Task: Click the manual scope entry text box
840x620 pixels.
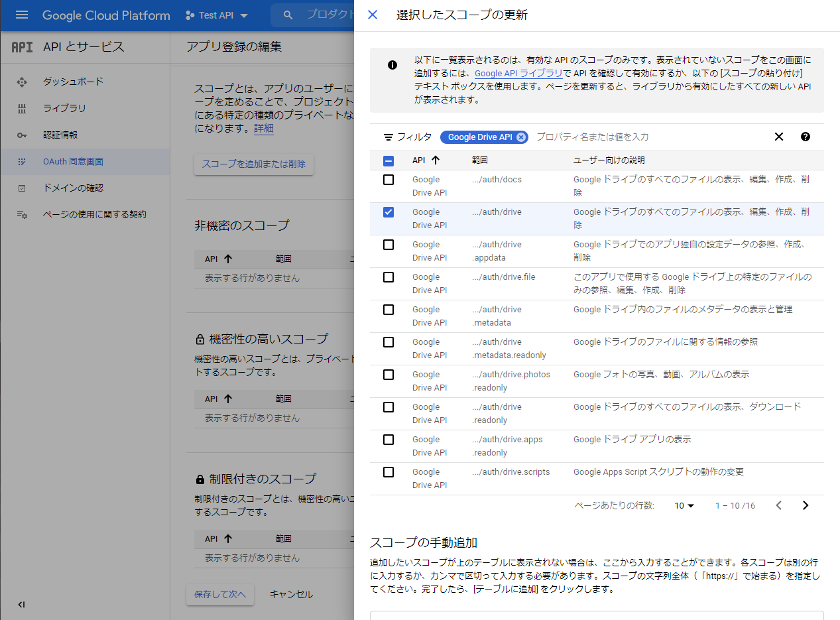Action: tap(597, 615)
